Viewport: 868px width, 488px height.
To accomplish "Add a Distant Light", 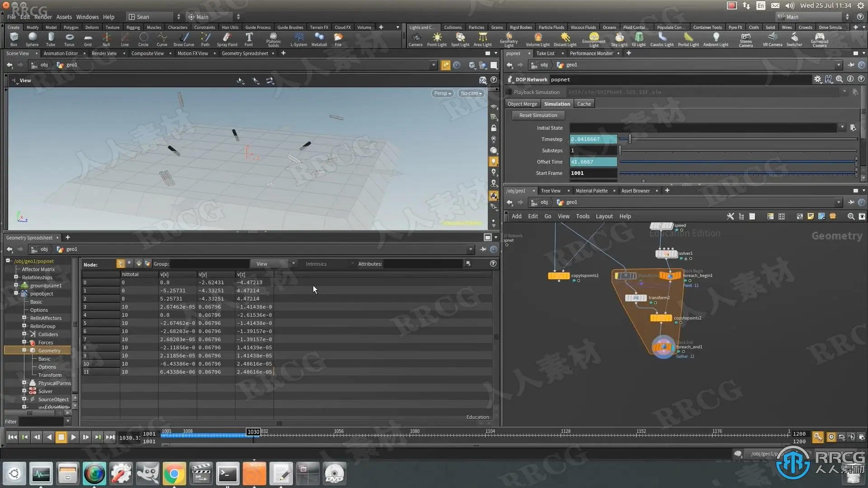I will pos(565,39).
